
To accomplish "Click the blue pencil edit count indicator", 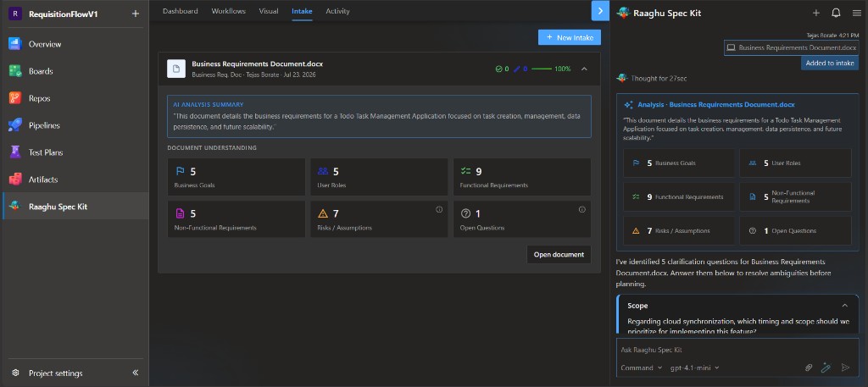I will pos(520,69).
